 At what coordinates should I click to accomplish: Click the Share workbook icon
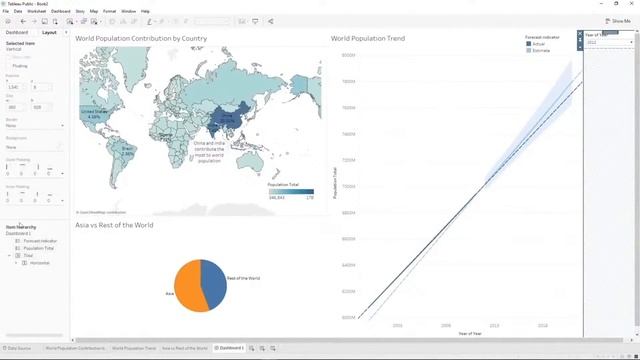point(271,21)
